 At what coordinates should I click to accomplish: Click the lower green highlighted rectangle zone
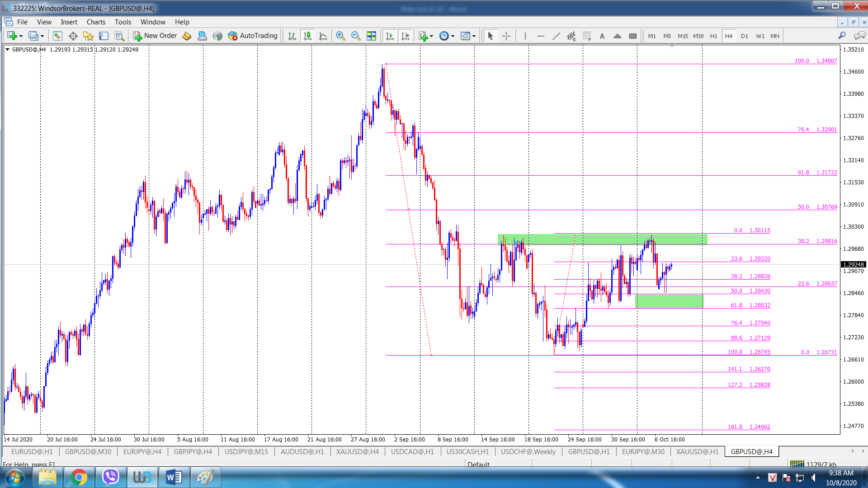[670, 301]
